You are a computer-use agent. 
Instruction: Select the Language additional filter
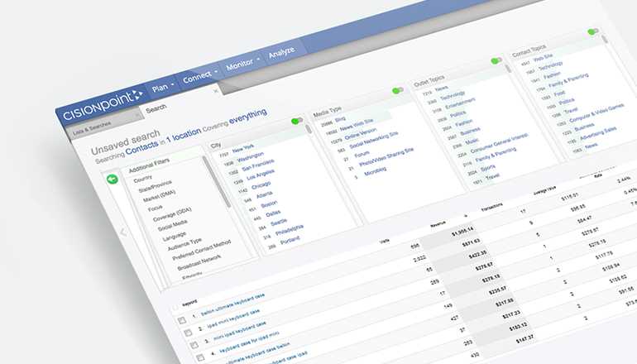175,237
